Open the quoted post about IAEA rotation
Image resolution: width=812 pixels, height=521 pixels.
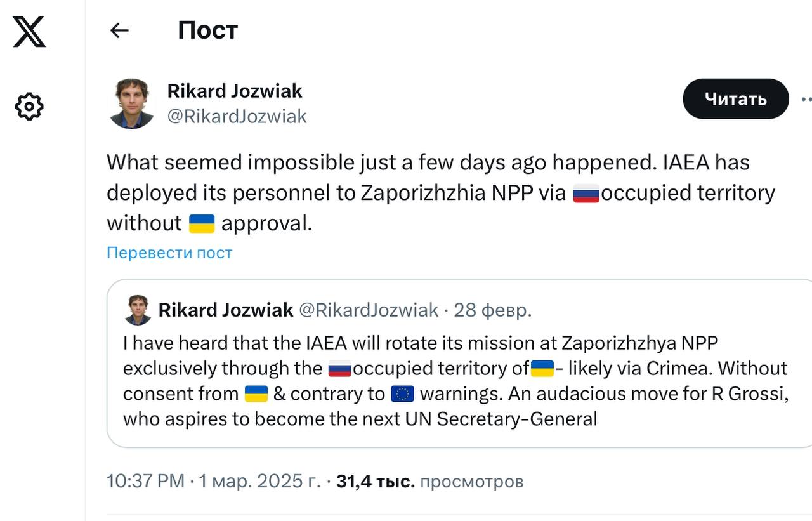click(459, 363)
